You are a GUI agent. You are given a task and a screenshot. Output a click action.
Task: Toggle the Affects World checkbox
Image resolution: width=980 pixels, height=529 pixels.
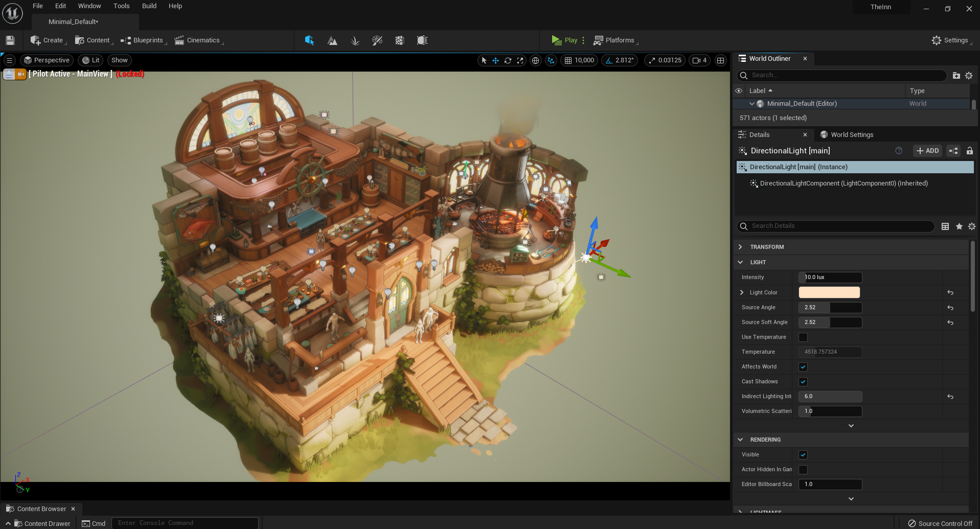(x=803, y=367)
